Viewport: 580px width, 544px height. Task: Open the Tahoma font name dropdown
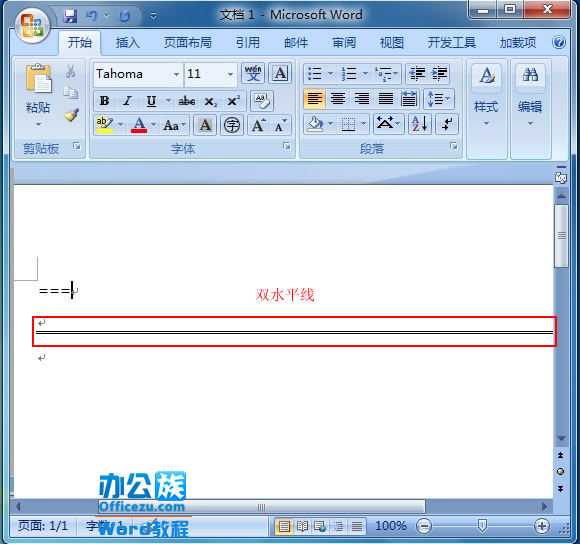tap(176, 74)
